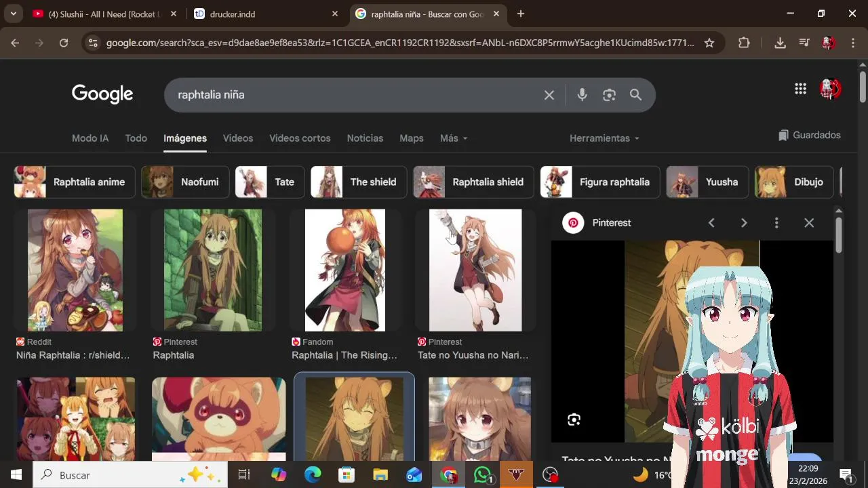Filter by the Dibujo chip

click(x=794, y=182)
